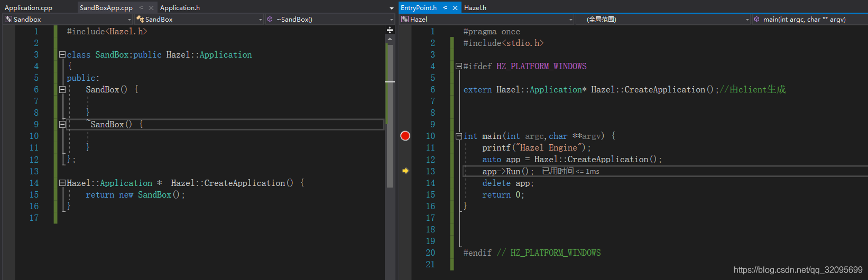Click the Sandbox project icon in navigation bar
This screenshot has width=868, height=280.
8,19
